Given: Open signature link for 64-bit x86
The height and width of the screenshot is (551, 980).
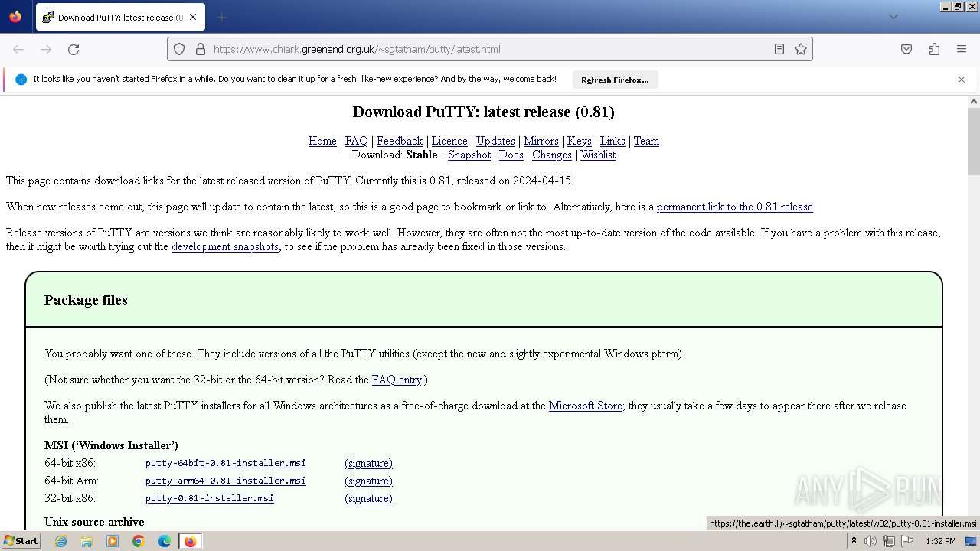Looking at the screenshot, I should 368,463.
